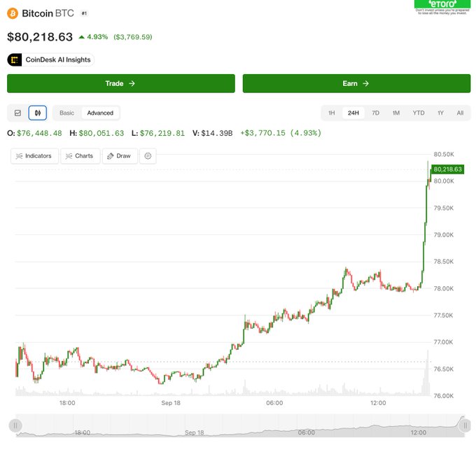The width and height of the screenshot is (476, 452).
Task: Click the low price $76,219.81
Action: tap(162, 133)
